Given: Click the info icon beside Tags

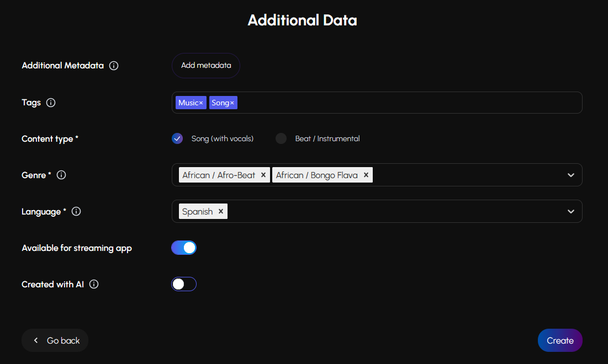Looking at the screenshot, I should tap(51, 103).
